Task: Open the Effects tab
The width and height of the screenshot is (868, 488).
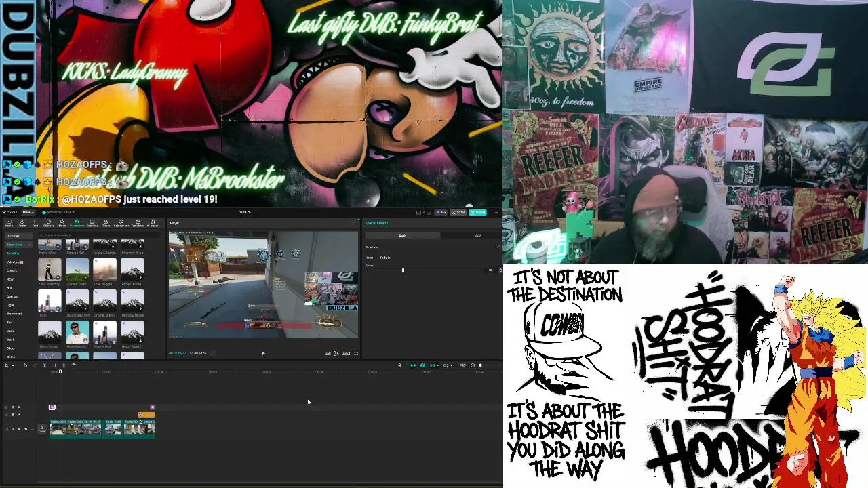Action: click(x=62, y=224)
